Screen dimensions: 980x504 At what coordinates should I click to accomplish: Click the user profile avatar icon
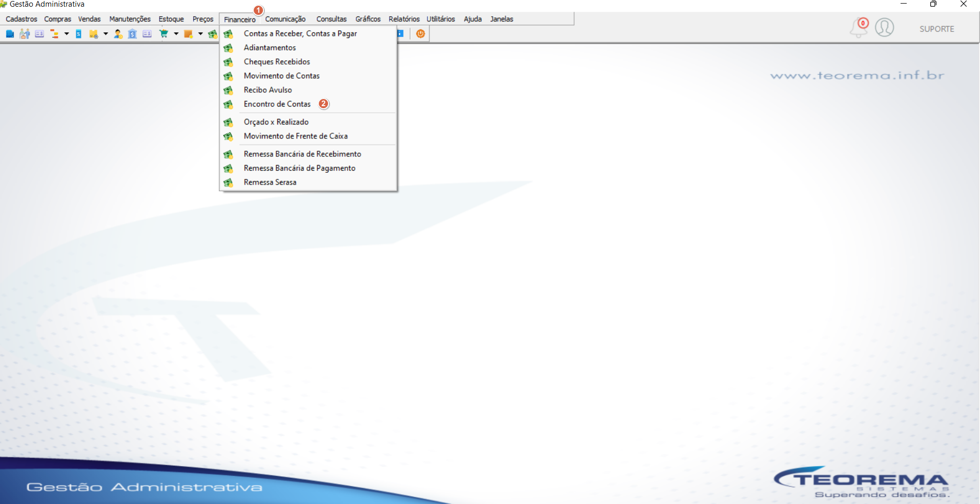point(884,27)
